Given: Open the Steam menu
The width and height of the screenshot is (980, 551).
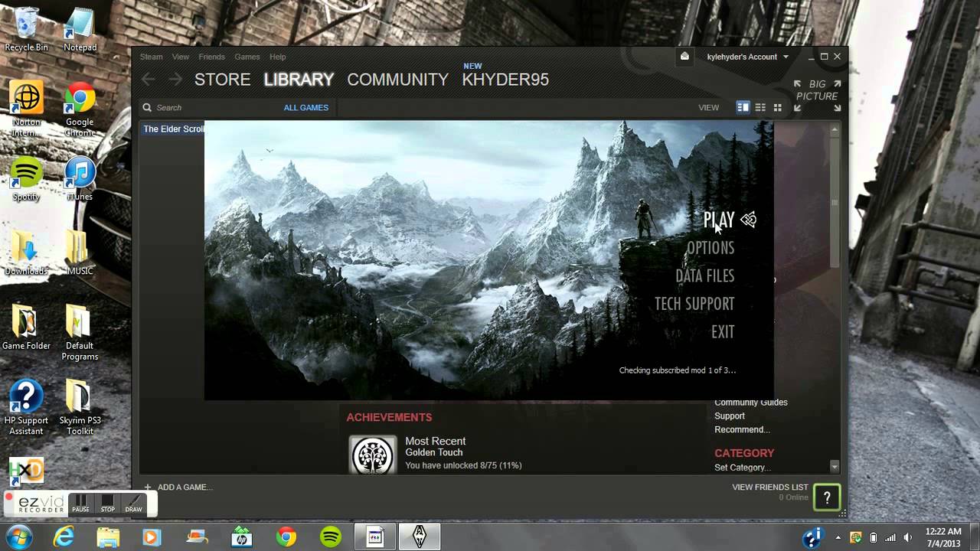Looking at the screenshot, I should pyautogui.click(x=151, y=57).
